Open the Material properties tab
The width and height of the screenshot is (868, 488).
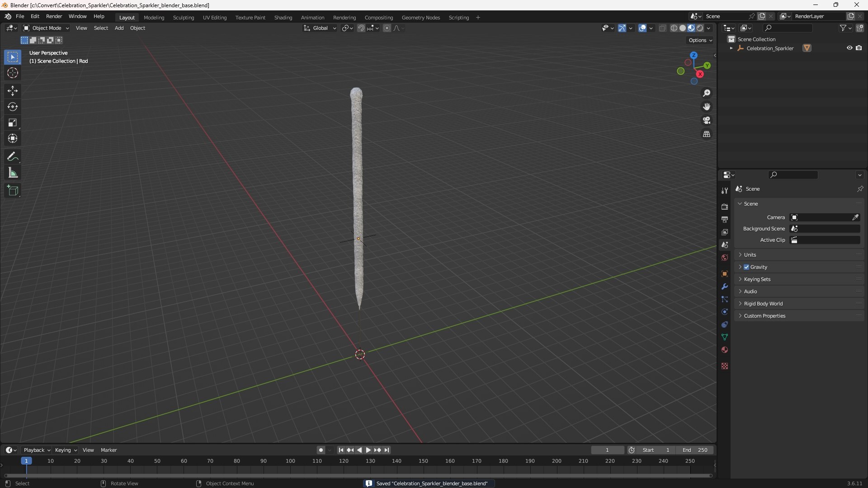click(x=725, y=350)
